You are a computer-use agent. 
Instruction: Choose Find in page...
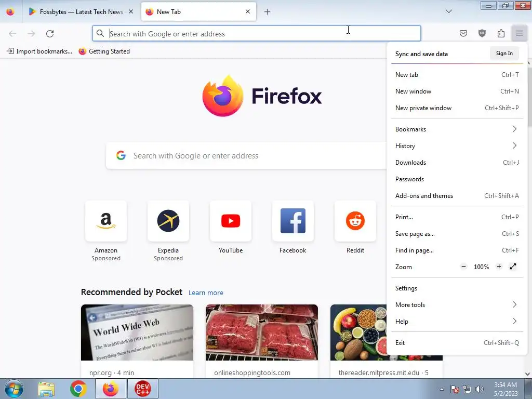[457, 250]
